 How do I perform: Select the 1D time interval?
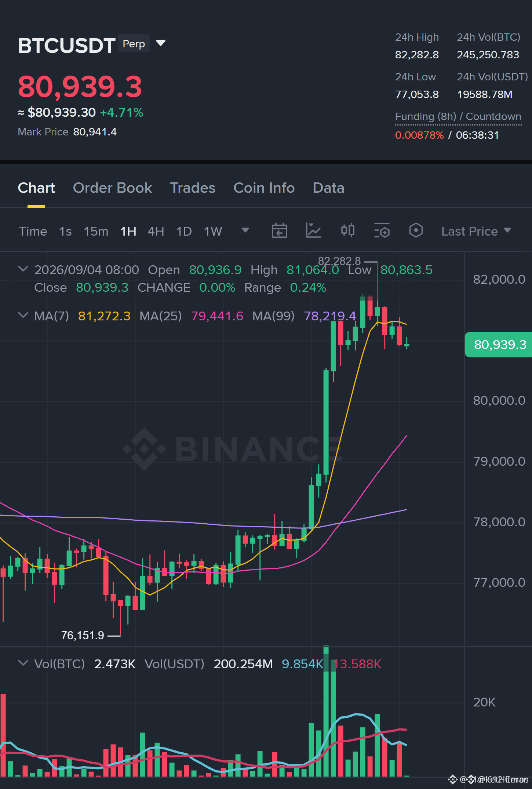click(x=184, y=232)
